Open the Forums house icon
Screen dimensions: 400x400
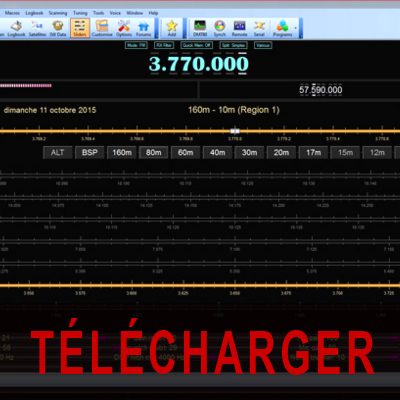click(144, 28)
